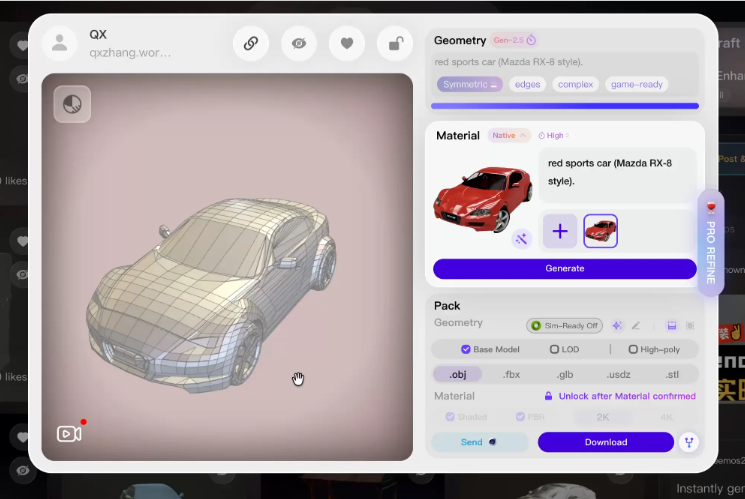The height and width of the screenshot is (499, 745).
Task: Select the complex tag
Action: pos(575,84)
